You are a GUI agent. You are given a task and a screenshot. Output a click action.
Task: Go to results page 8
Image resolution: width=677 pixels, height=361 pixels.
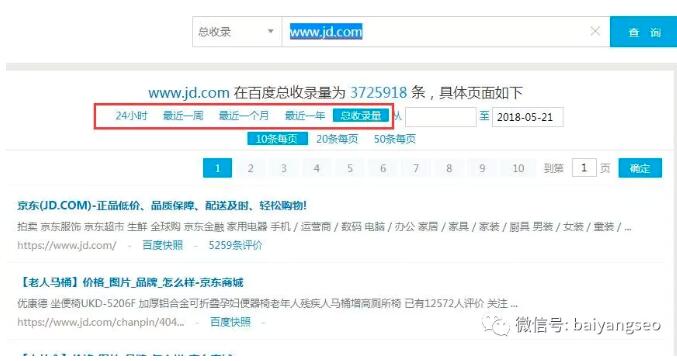pos(449,168)
